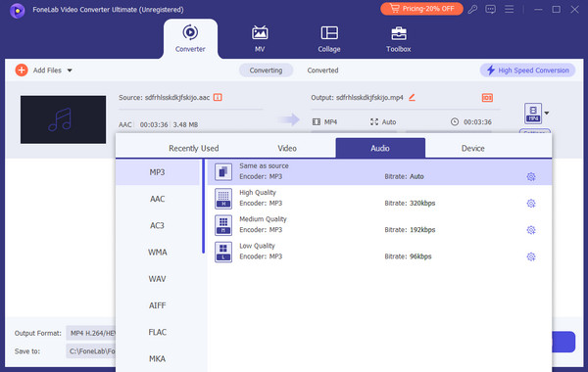Open the Collage tool
Screen dimensions: 588x372
[329, 38]
